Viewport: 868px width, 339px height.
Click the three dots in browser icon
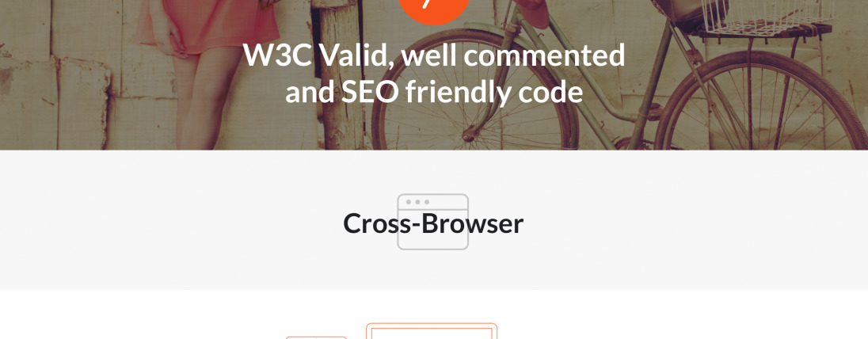click(x=417, y=202)
